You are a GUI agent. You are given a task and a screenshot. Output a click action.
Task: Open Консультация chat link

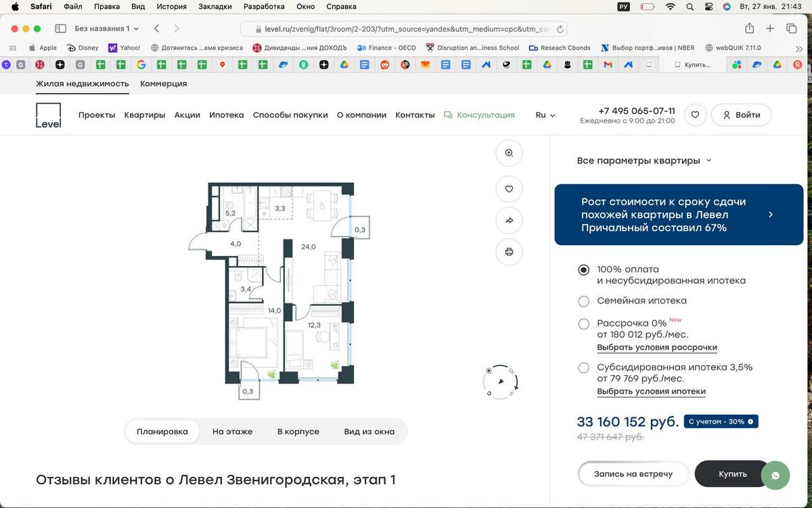click(479, 115)
